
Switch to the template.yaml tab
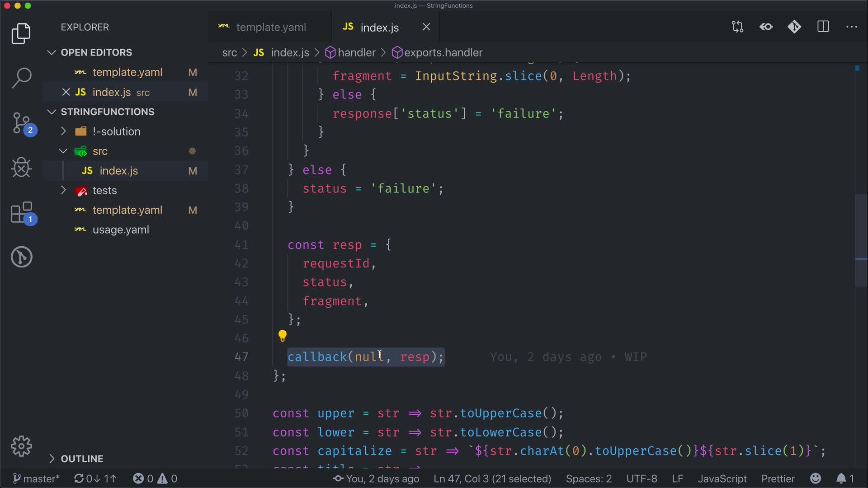click(270, 27)
